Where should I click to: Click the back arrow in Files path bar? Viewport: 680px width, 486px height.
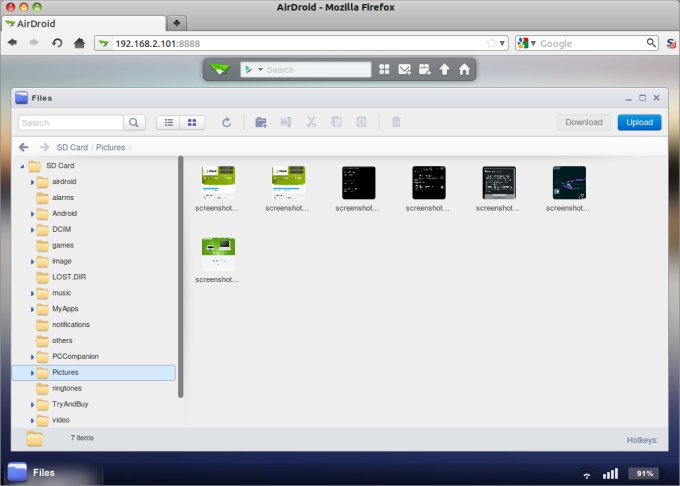(23, 147)
